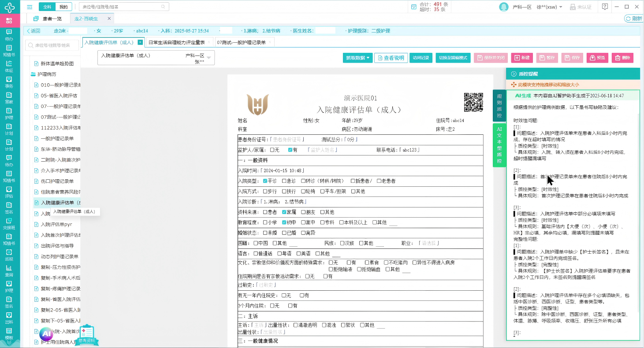Open the 评估 sidebar icon
The image size is (644, 348).
click(9, 192)
